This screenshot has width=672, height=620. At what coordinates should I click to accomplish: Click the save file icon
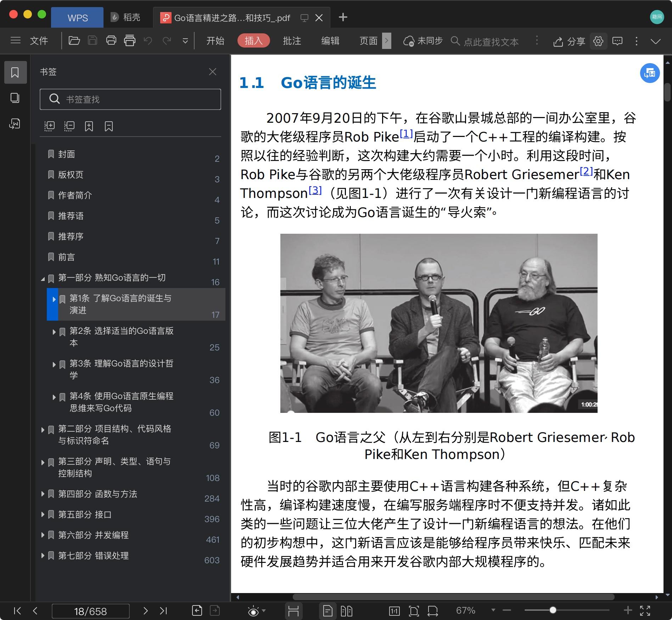93,41
